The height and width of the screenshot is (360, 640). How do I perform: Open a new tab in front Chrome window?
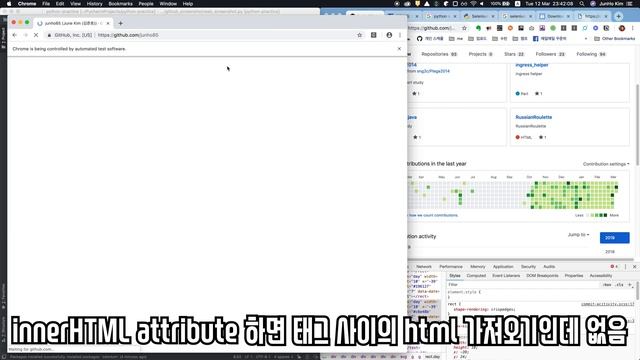click(x=120, y=23)
